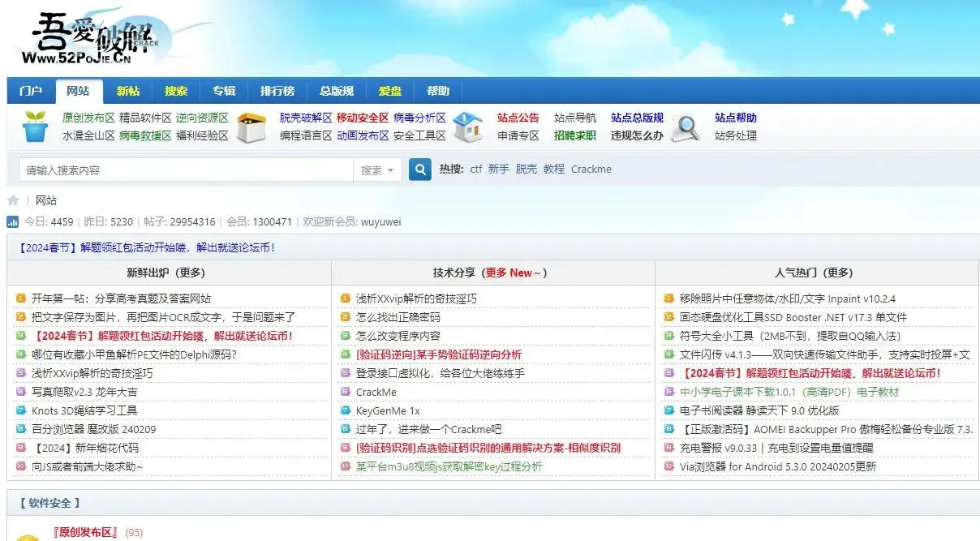Click the magnifier icon near 站点帮助
This screenshot has height=541, width=980.
tap(686, 126)
